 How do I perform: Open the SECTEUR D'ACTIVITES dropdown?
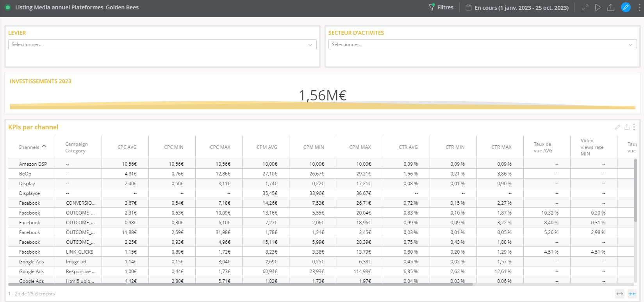(482, 45)
